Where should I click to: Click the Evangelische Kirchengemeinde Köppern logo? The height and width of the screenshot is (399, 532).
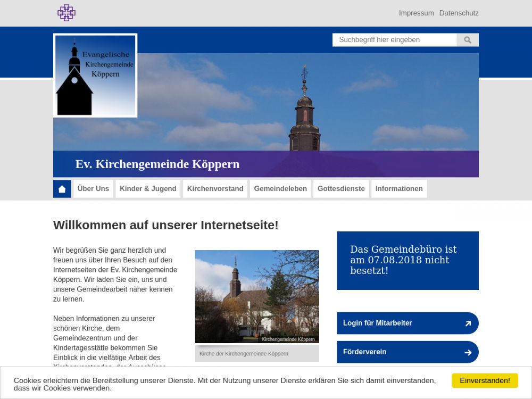click(x=95, y=75)
